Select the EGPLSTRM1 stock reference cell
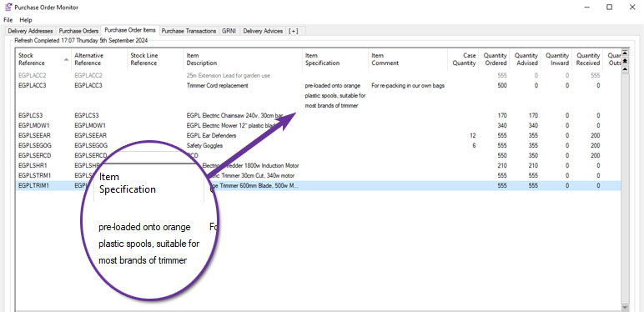The height and width of the screenshot is (312, 644). pos(34,176)
